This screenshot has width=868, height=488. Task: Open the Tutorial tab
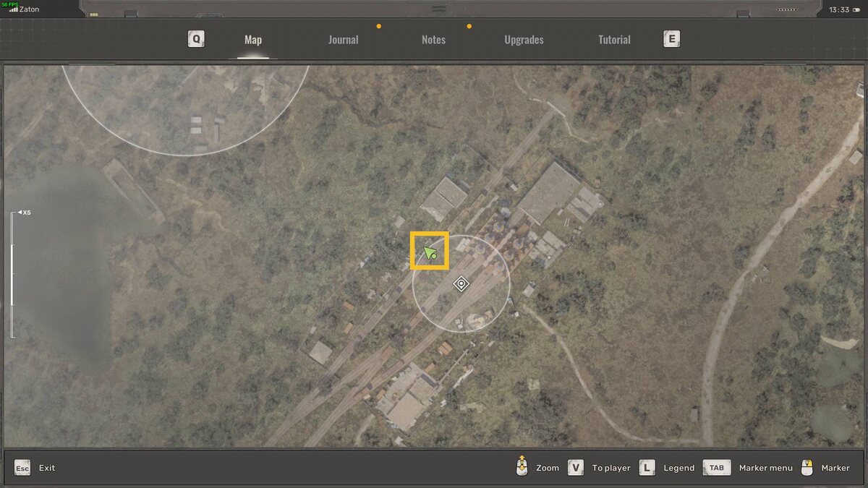614,40
